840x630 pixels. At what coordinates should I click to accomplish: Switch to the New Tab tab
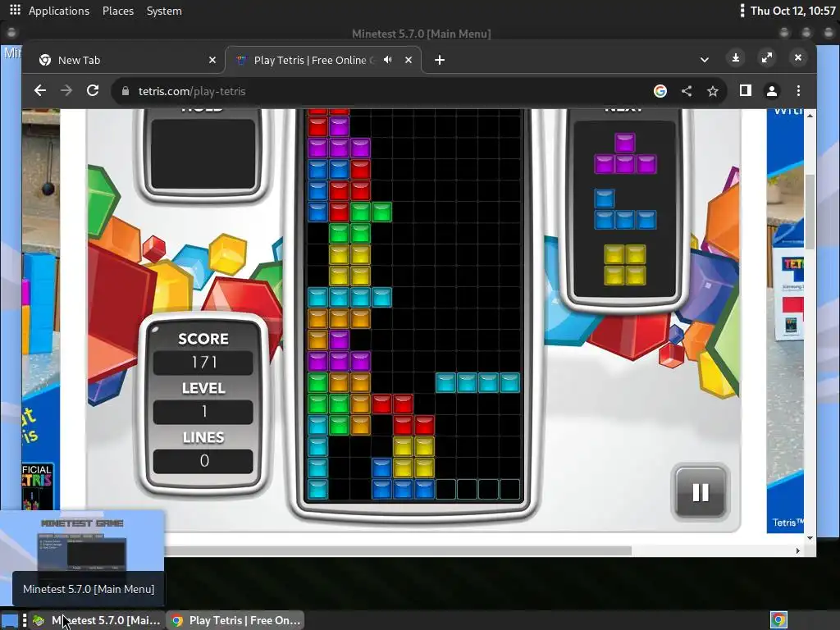click(x=127, y=60)
